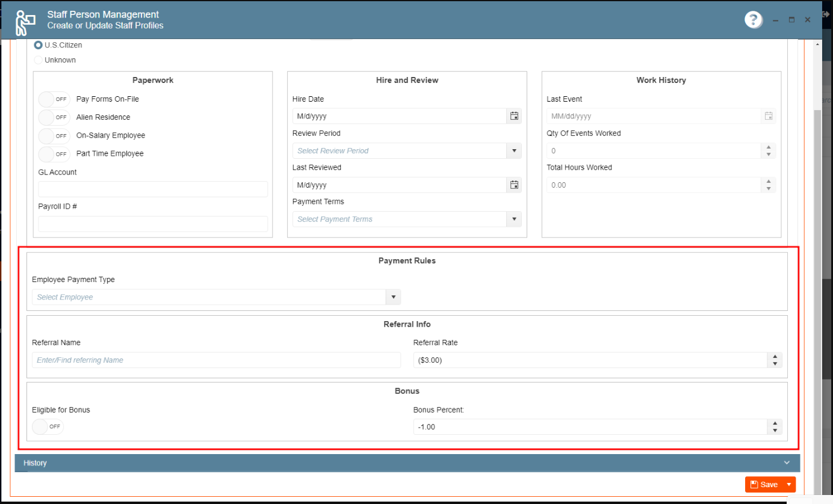Click the Save button
Image resolution: width=833 pixels, height=504 pixels.
pyautogui.click(x=763, y=485)
